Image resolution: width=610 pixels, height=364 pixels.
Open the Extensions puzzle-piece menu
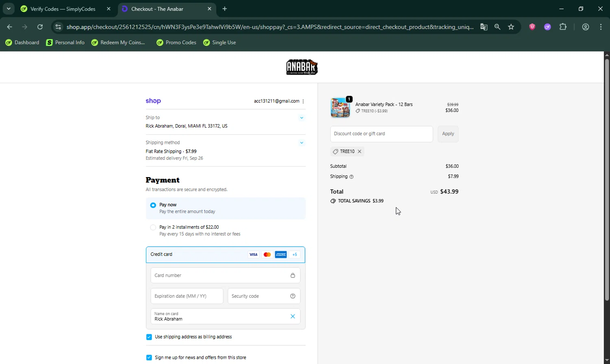[x=563, y=27]
